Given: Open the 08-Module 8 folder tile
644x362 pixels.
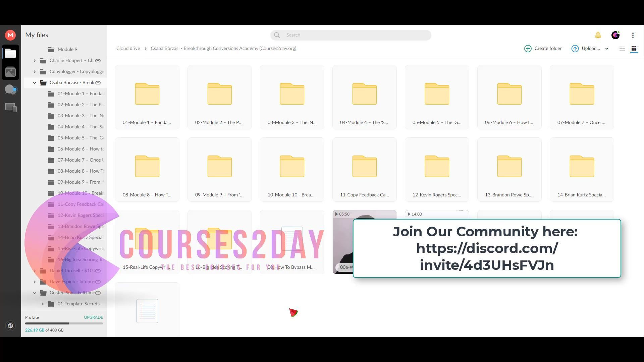Looking at the screenshot, I should coord(147,170).
